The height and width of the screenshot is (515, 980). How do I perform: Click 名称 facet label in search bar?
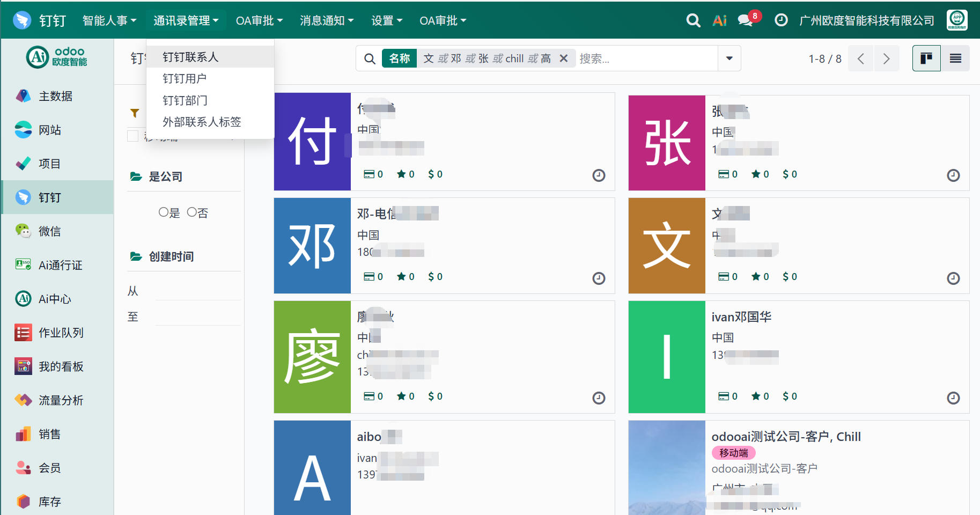pos(399,58)
